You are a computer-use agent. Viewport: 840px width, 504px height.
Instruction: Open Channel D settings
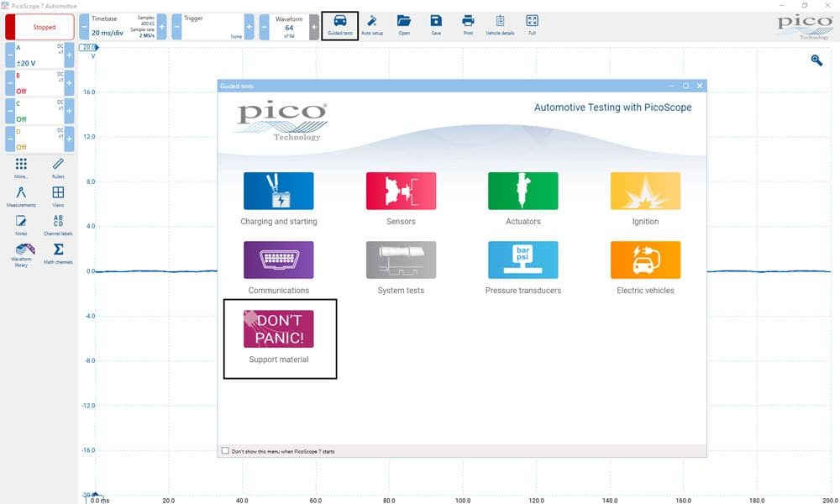(x=39, y=139)
